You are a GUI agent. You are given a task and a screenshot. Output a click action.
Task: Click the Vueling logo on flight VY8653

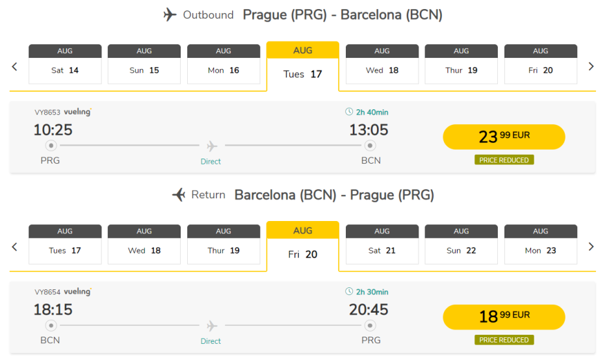(x=77, y=112)
